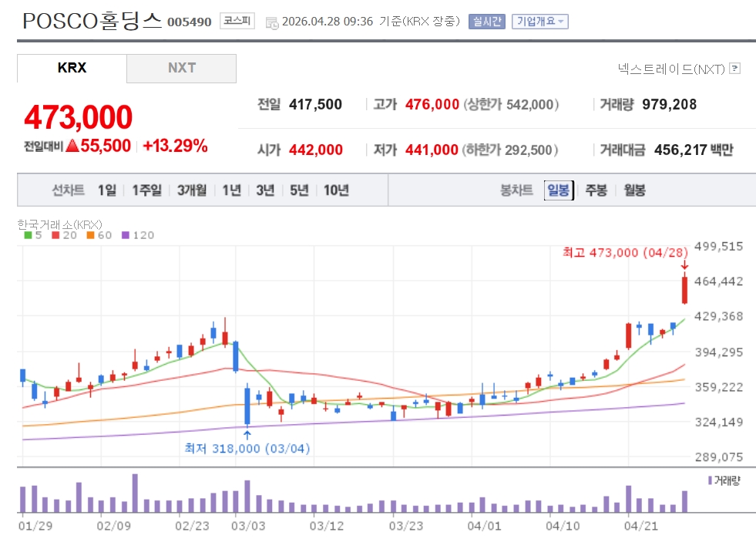756x549 pixels.
Task: Select the 주봉 weekly candle chart
Action: point(596,190)
